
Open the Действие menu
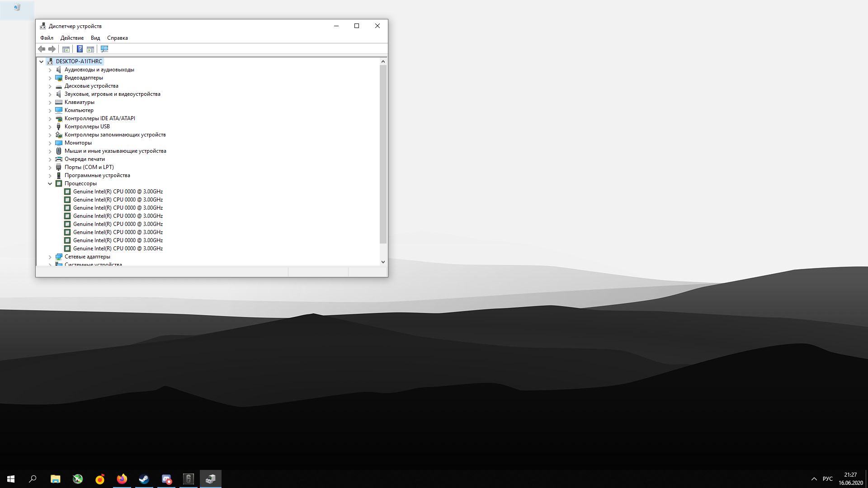(x=72, y=38)
